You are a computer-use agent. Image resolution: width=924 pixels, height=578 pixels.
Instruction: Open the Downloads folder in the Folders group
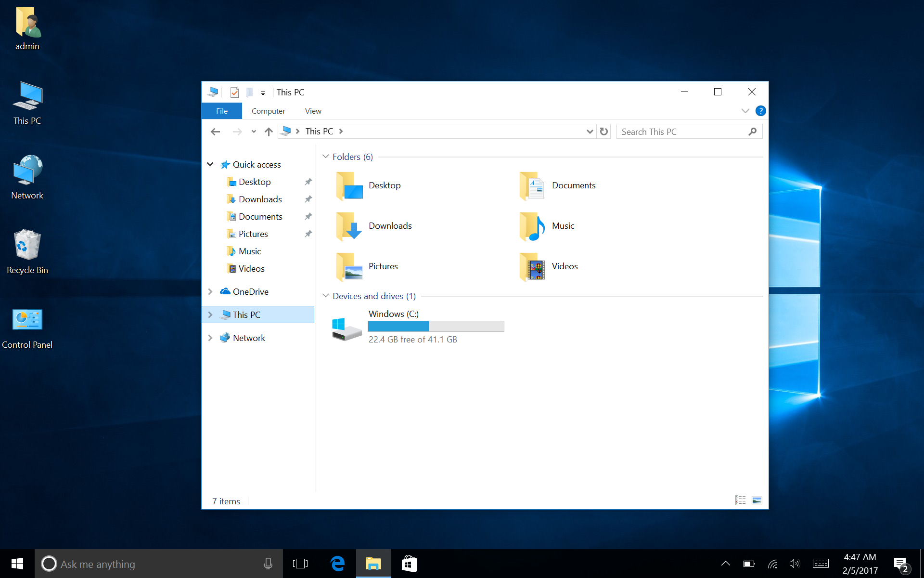click(x=349, y=226)
